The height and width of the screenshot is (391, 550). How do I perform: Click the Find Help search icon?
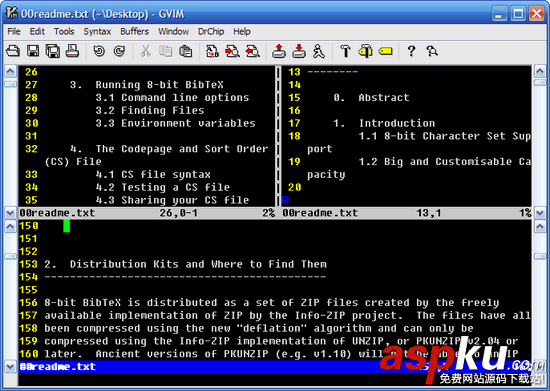pos(432,51)
